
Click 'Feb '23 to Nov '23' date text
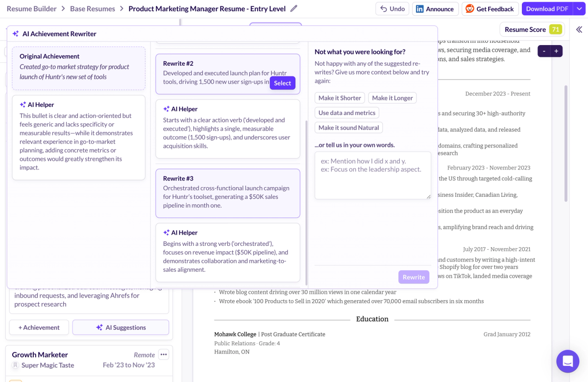[129, 365]
